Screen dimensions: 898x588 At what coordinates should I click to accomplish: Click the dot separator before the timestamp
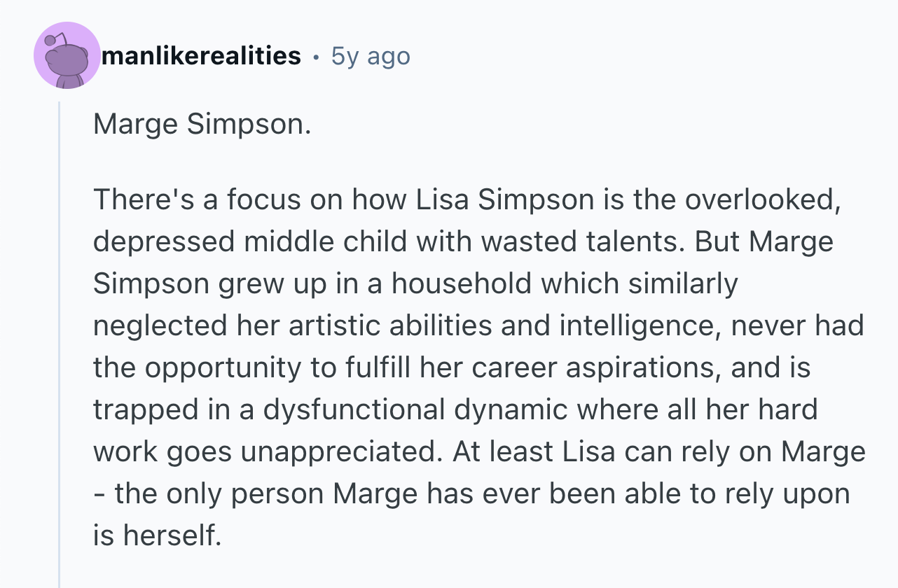(x=316, y=56)
